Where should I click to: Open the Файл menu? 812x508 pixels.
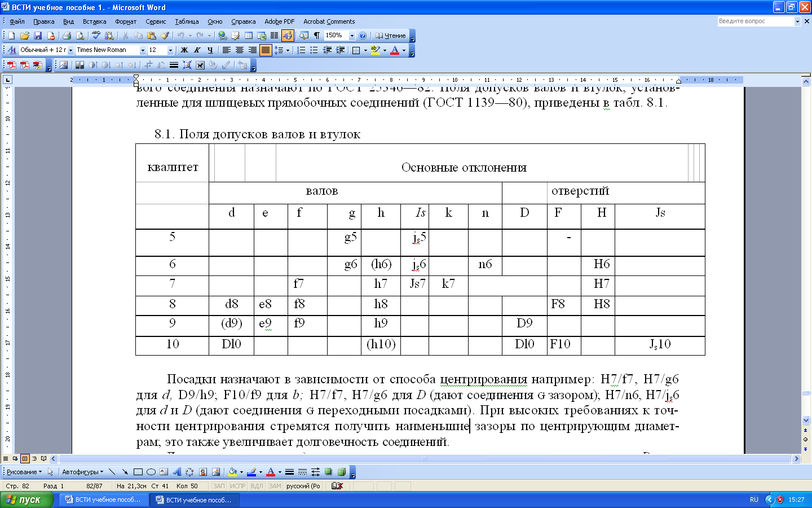pyautogui.click(x=17, y=21)
